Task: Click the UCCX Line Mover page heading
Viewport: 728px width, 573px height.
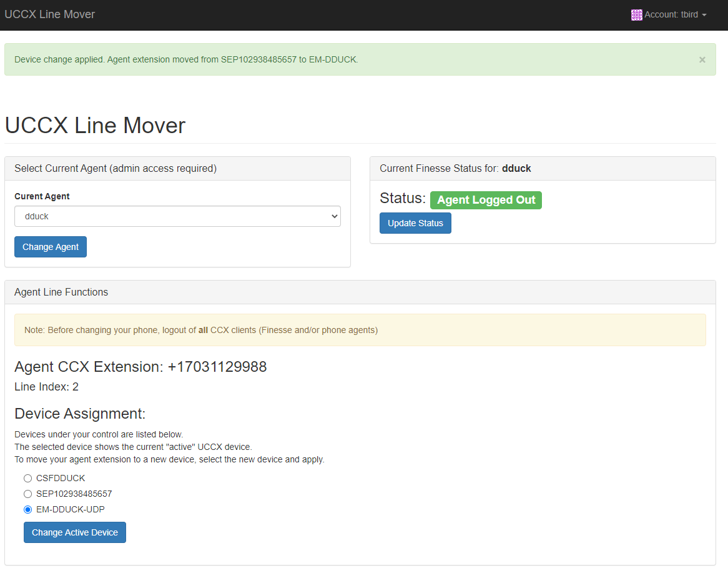Action: tap(95, 126)
